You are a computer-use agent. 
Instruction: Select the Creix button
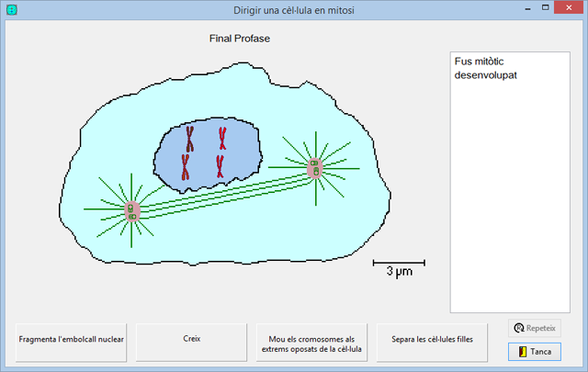tap(192, 343)
